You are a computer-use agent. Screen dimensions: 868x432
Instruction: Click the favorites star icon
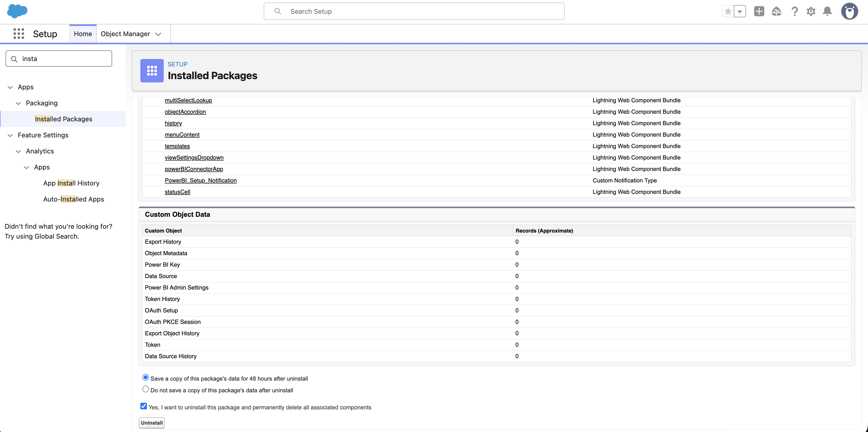(x=728, y=11)
